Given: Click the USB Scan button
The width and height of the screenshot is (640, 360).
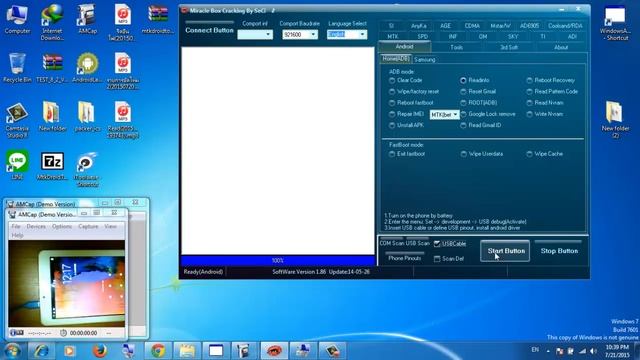Looking at the screenshot, I should coord(418,243).
